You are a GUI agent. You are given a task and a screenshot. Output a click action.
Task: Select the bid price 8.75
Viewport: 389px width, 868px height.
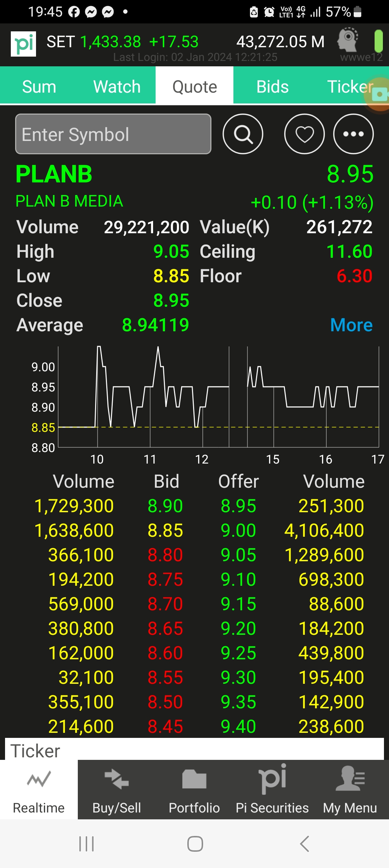pyautogui.click(x=165, y=580)
